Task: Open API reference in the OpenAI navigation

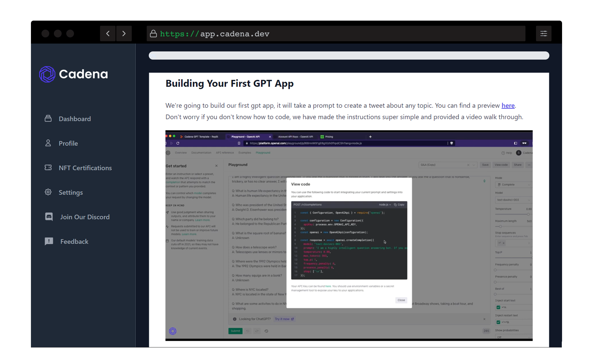Action: [x=225, y=153]
